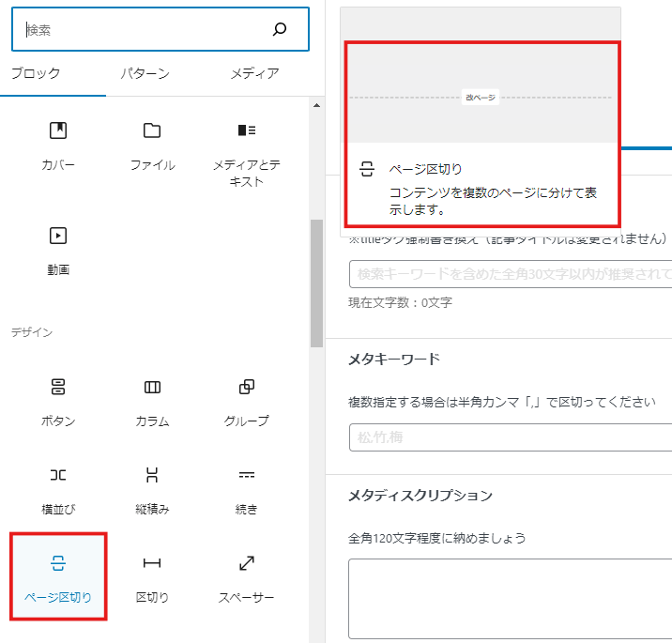Add the グループ (Group) block
This screenshot has width=672, height=643.
point(246,401)
